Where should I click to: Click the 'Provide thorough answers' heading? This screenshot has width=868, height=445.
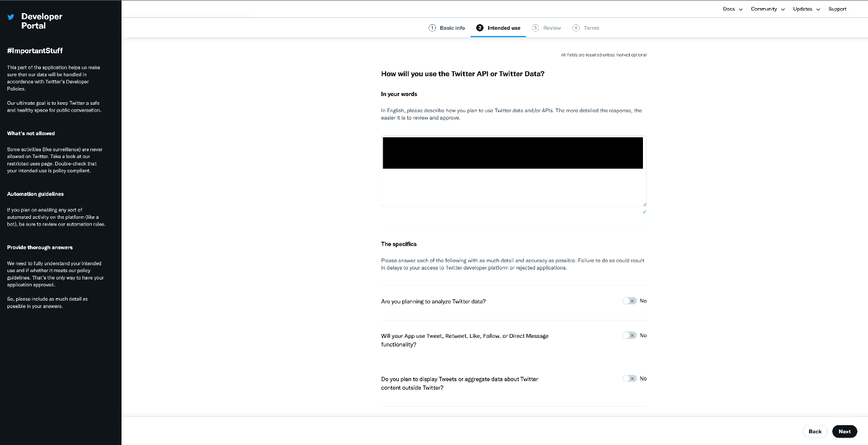pyautogui.click(x=40, y=247)
